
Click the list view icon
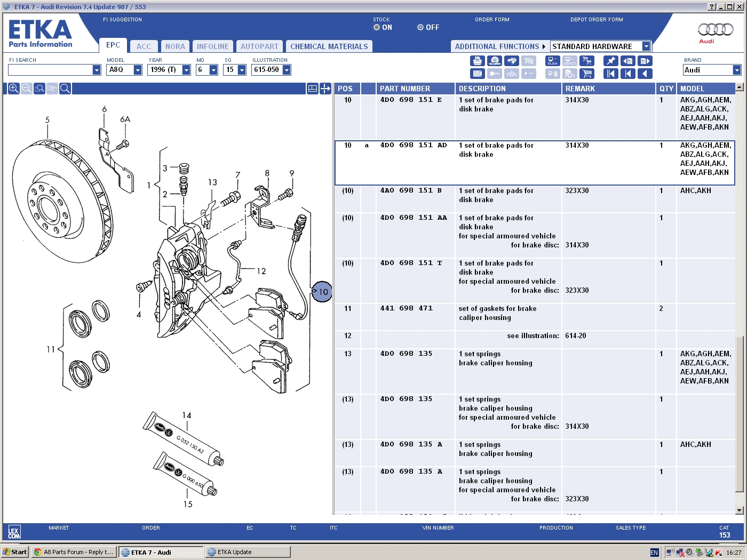click(478, 74)
